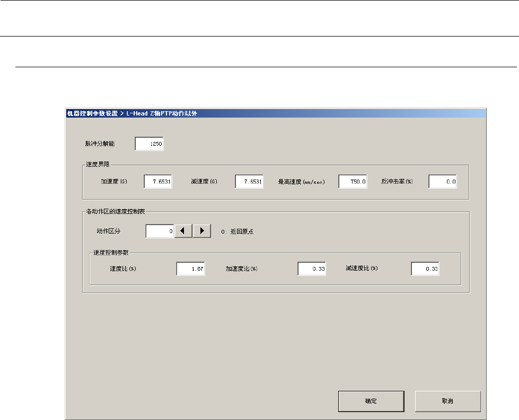Click the 最高速度(mm/sec) field showing 750.0
519x420 pixels.
tap(353, 182)
